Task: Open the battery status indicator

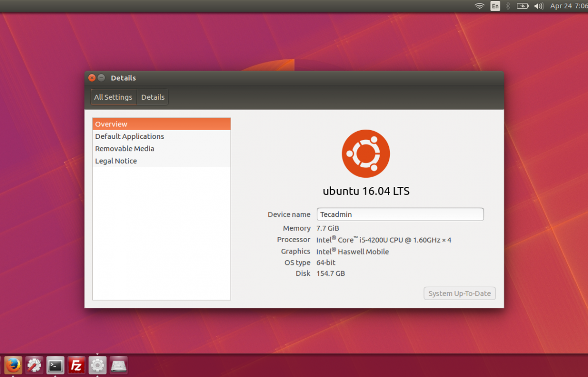Action: [522, 6]
